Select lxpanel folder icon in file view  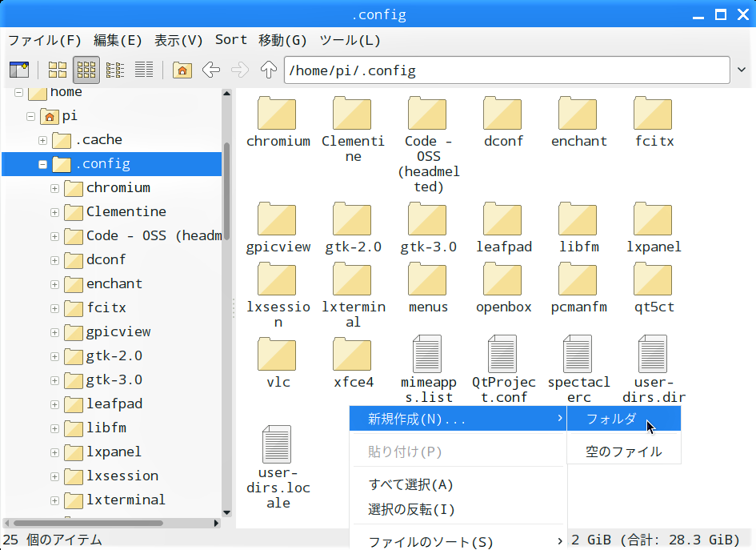653,219
